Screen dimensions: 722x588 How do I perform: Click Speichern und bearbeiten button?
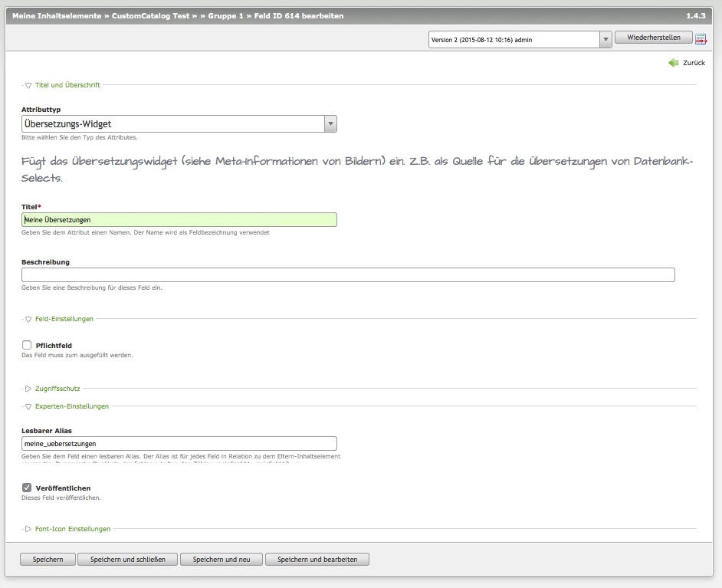[x=317, y=560]
